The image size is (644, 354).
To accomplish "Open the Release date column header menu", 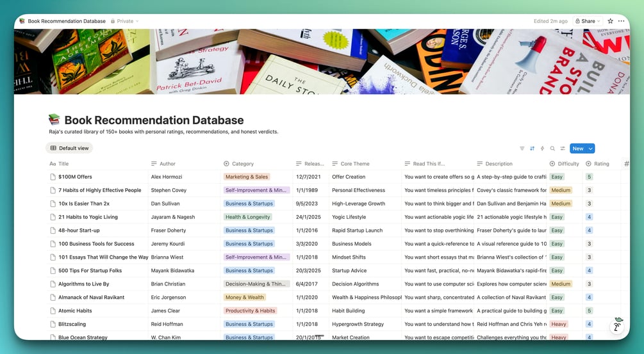I will (x=310, y=164).
